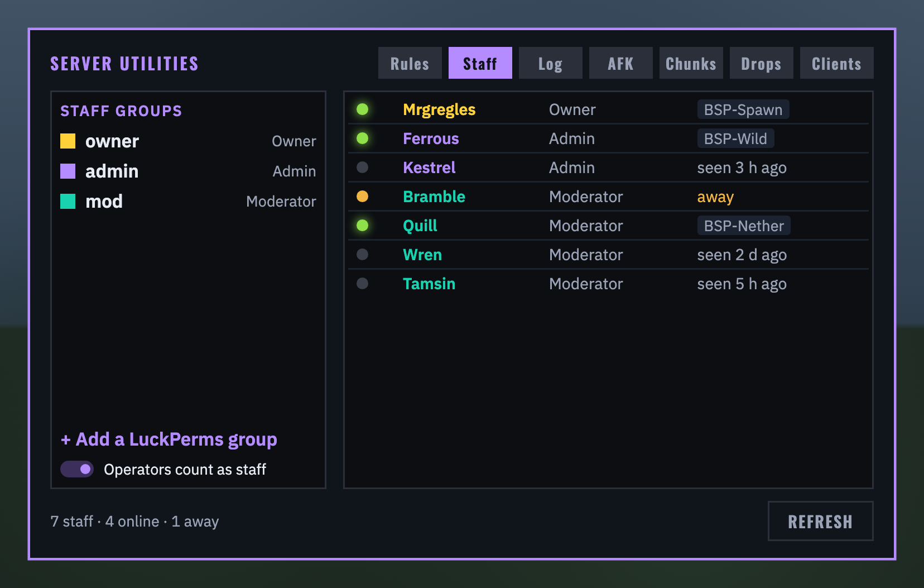
Task: Click Wren's gray offline status dot
Action: pos(362,254)
